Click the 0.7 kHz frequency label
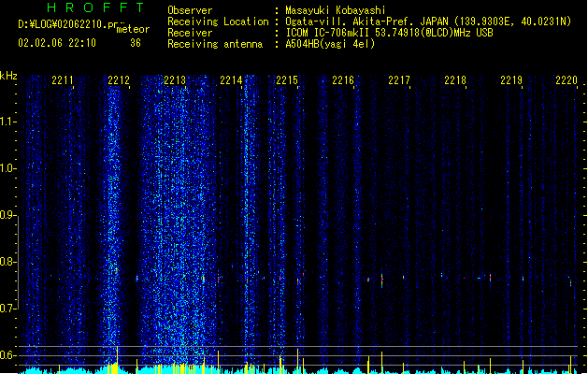This screenshot has width=588, height=374. pos(7,309)
